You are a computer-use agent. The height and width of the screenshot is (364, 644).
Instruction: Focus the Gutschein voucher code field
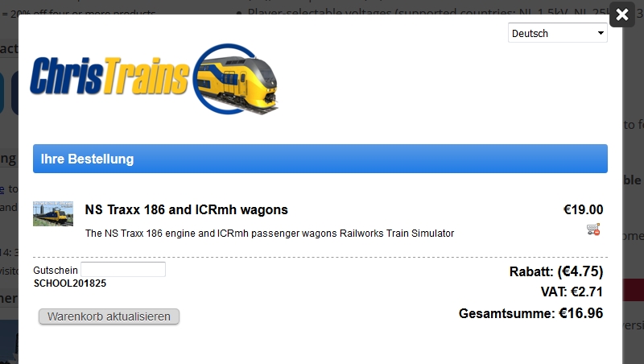click(x=123, y=270)
